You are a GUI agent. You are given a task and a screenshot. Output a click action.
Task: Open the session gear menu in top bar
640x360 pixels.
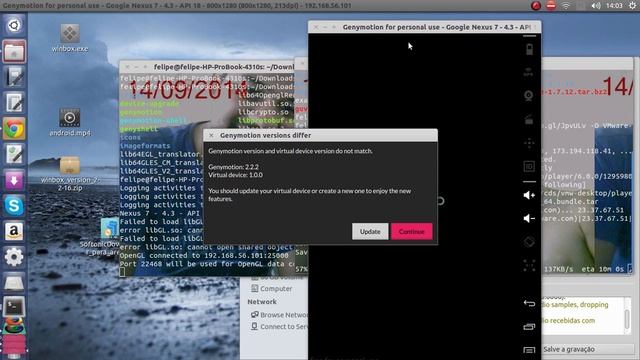click(632, 6)
